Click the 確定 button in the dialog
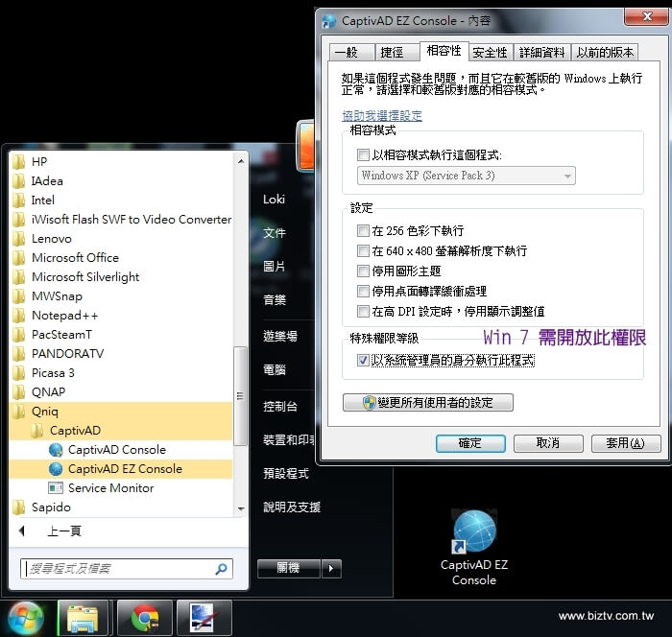 tap(469, 443)
